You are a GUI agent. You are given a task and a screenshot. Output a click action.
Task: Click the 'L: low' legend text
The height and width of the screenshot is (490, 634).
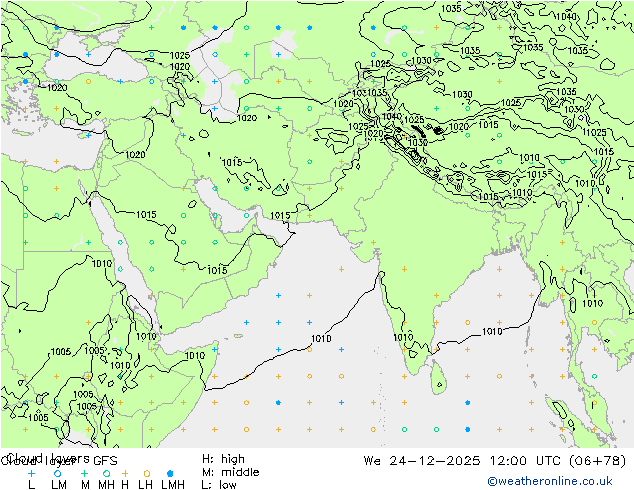[219, 484]
